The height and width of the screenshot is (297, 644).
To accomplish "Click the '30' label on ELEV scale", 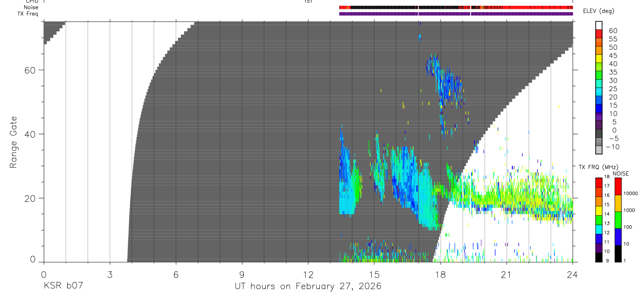I will click(613, 81).
